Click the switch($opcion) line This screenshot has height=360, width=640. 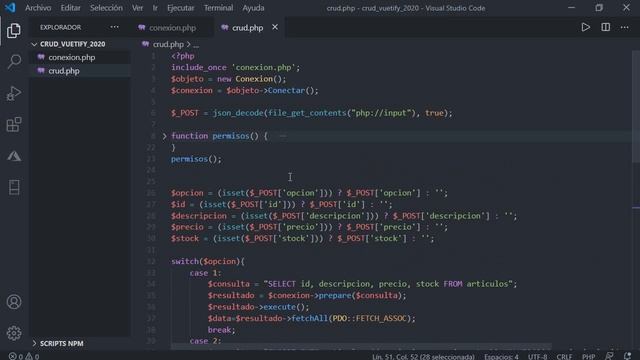point(208,262)
